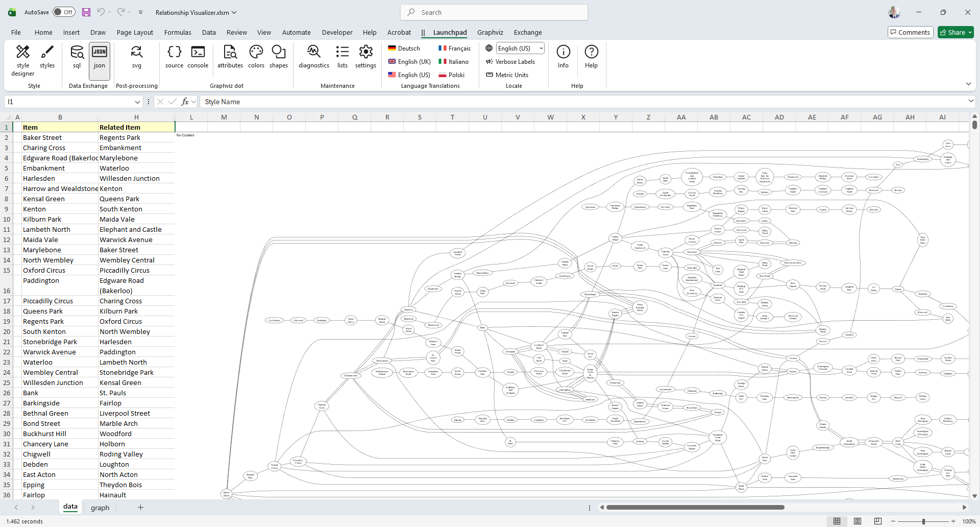Switch to the graph sheet tab
This screenshot has width=980, height=527.
(100, 508)
